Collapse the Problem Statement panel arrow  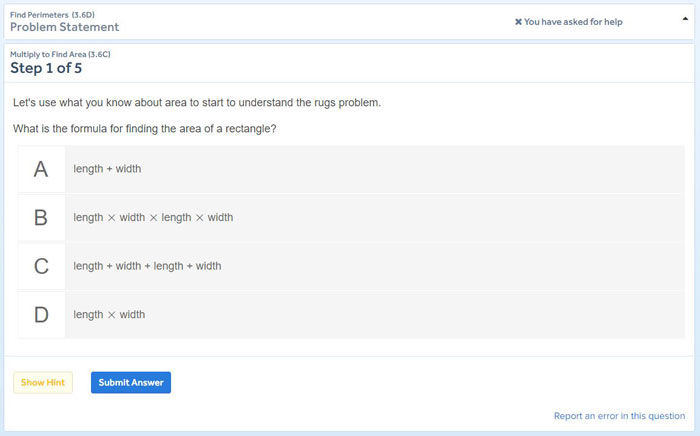tap(685, 19)
